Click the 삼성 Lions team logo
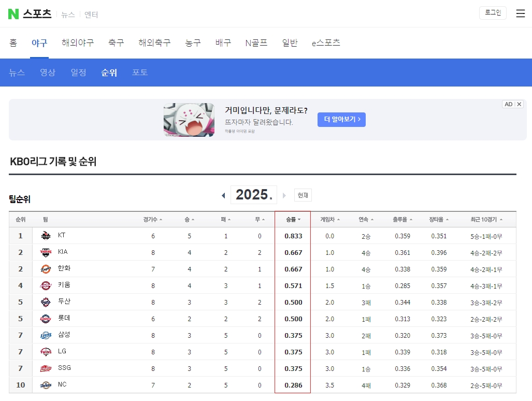The height and width of the screenshot is (401, 532). click(x=46, y=335)
